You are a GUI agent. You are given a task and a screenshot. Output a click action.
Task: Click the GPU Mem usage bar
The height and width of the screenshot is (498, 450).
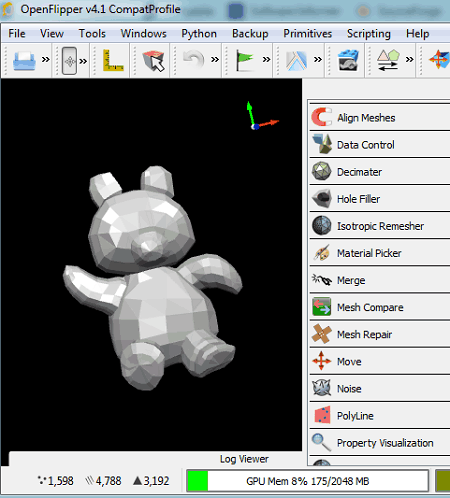pos(307,481)
